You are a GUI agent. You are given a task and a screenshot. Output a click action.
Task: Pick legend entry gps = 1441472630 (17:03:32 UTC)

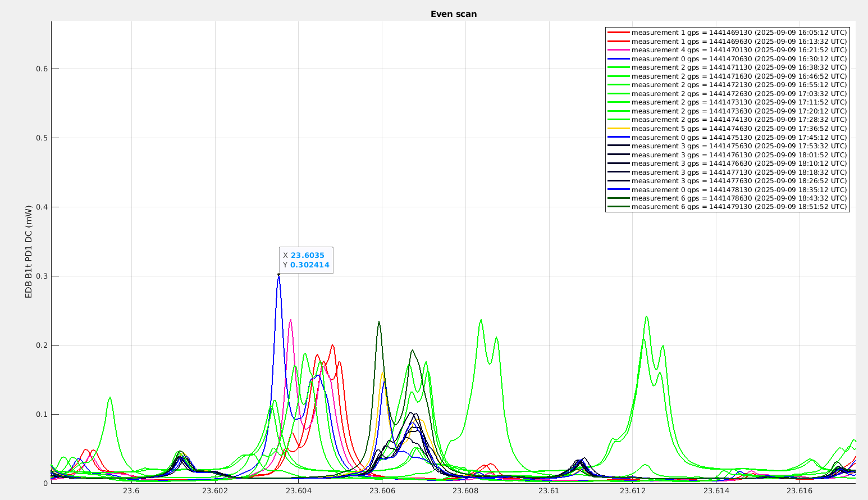click(727, 94)
